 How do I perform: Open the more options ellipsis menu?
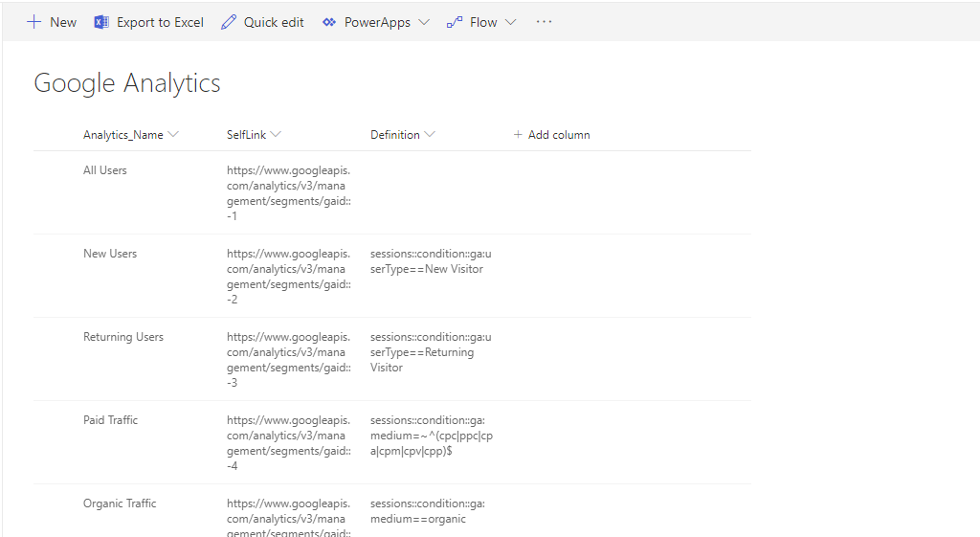(544, 22)
